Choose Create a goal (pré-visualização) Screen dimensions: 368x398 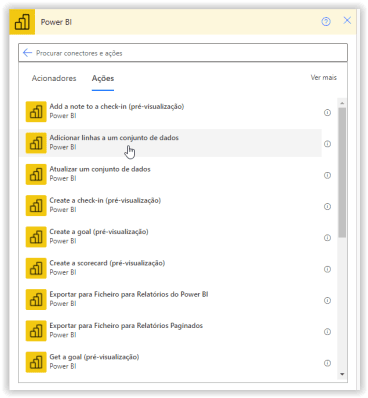pyautogui.click(x=171, y=237)
